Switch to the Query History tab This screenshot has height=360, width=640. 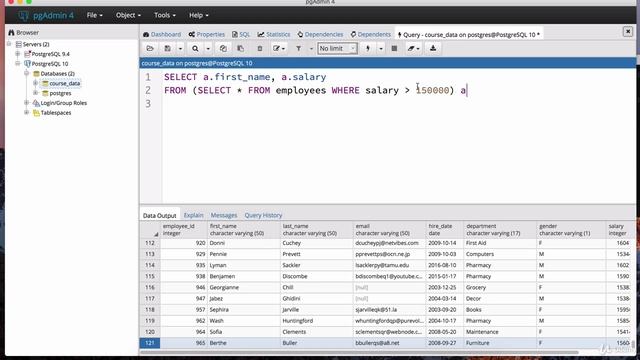(263, 215)
